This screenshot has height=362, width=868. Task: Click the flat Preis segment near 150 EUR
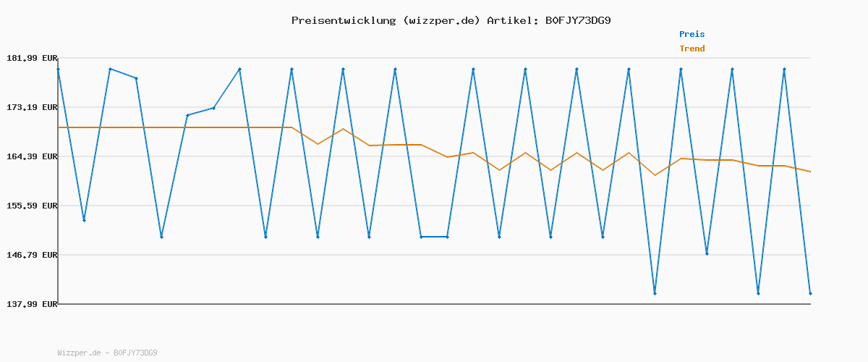(434, 237)
